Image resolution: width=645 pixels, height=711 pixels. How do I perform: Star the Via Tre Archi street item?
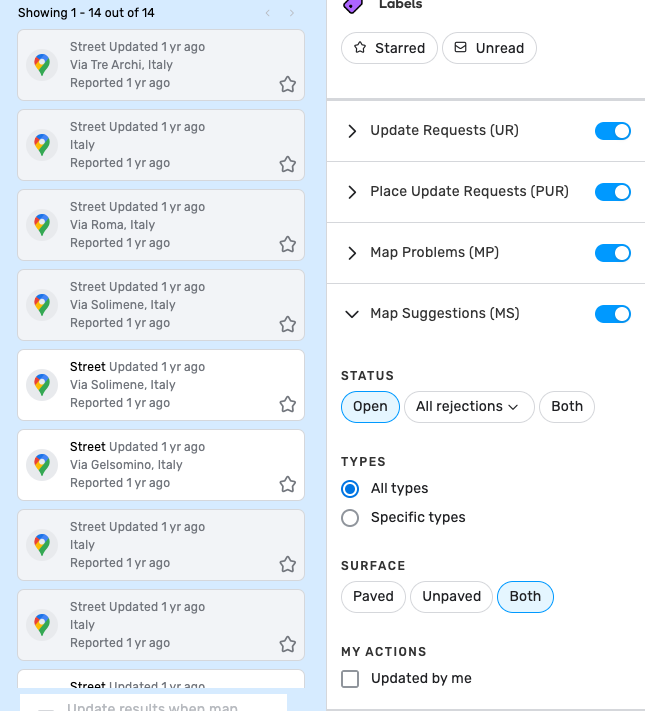[x=288, y=84]
